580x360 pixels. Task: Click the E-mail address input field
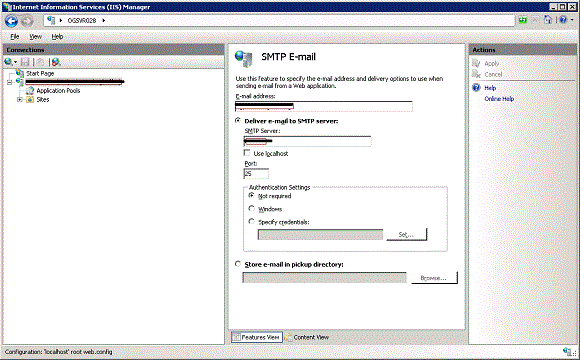(x=324, y=106)
